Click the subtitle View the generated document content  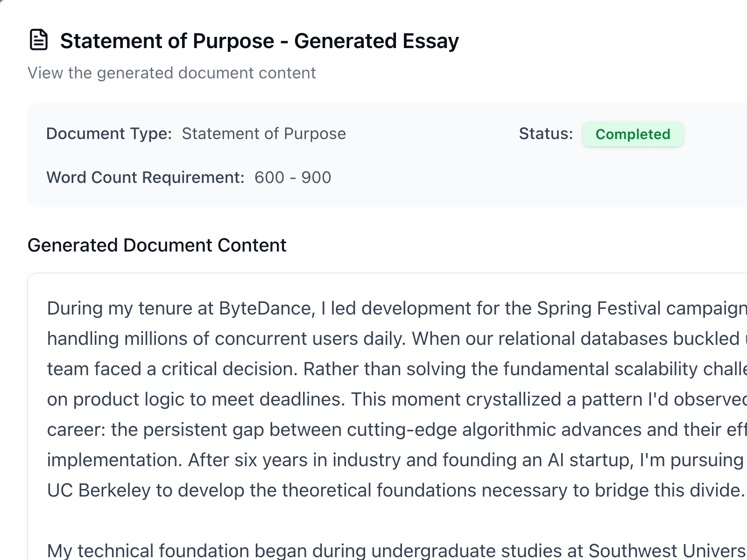(x=172, y=73)
